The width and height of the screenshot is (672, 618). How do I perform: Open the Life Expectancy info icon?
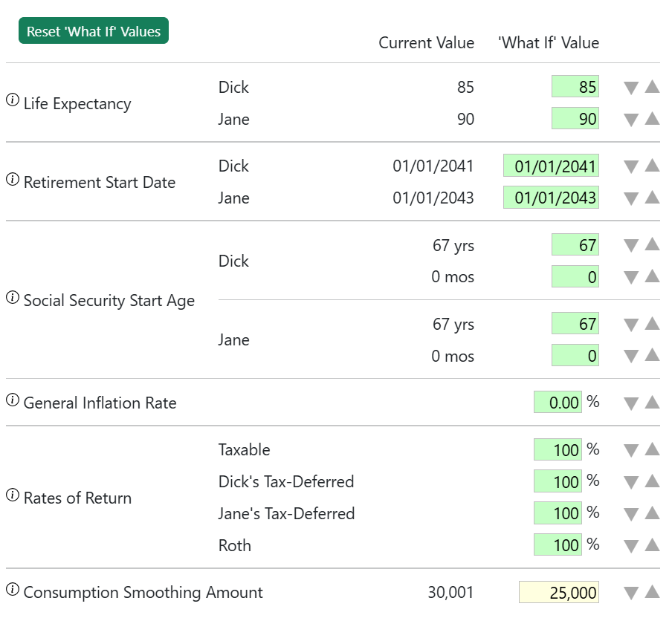[13, 102]
